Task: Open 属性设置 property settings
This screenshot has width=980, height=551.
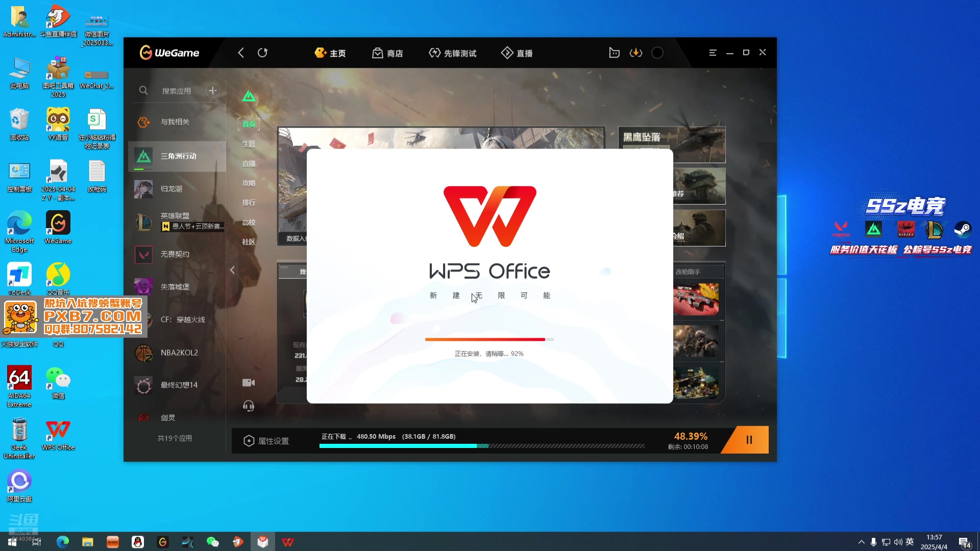Action: click(x=266, y=441)
